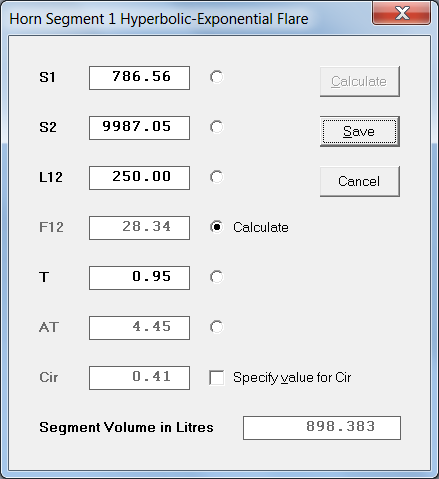
Task: Click the S1 field showing 786.56
Action: (x=139, y=78)
